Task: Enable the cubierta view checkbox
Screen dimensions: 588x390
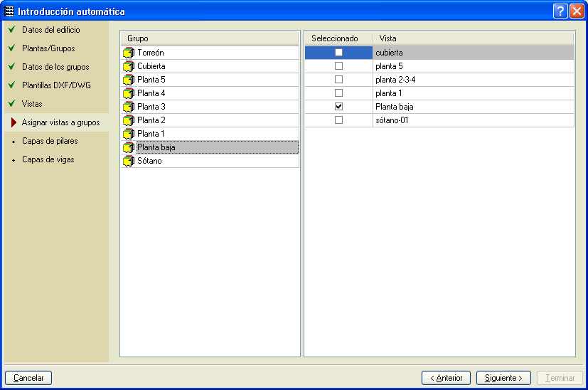Action: click(x=338, y=53)
